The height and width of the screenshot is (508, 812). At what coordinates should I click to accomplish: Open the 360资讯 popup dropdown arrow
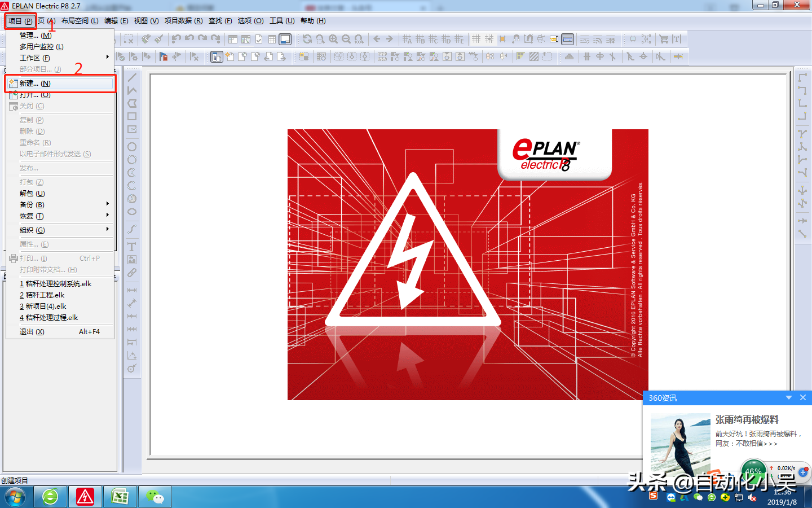[x=788, y=398]
